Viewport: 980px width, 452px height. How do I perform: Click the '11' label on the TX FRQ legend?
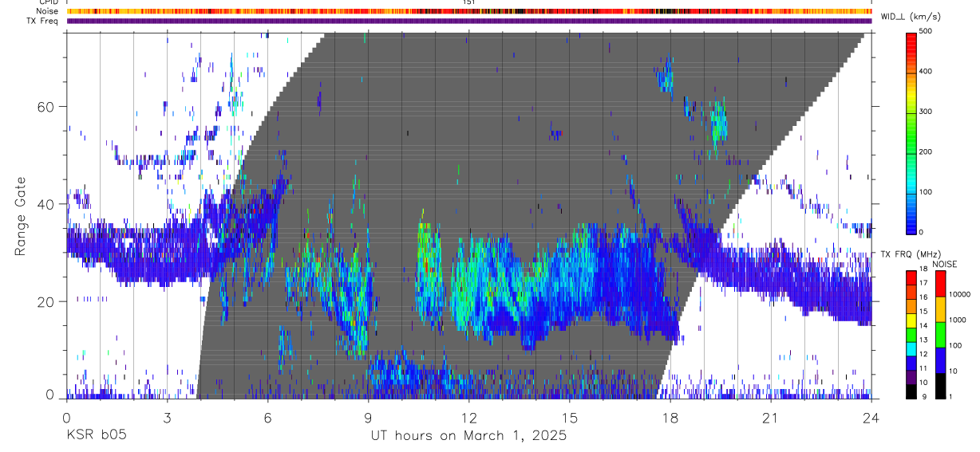923,368
